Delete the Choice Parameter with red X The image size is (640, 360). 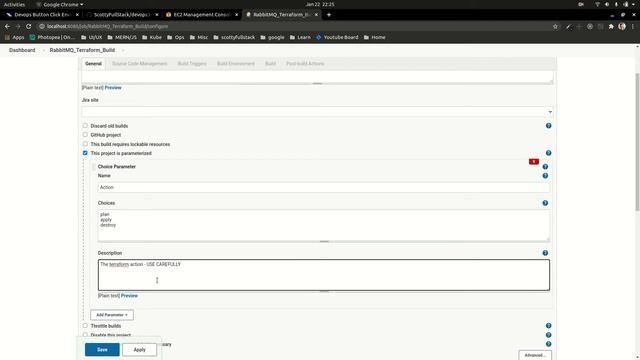pos(534,162)
